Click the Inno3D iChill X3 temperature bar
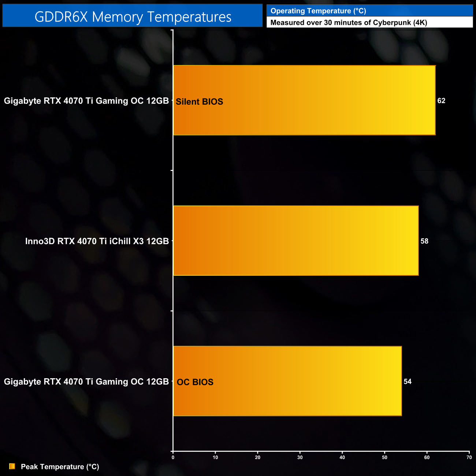Screen dimensions: 476x476 (x=296, y=241)
